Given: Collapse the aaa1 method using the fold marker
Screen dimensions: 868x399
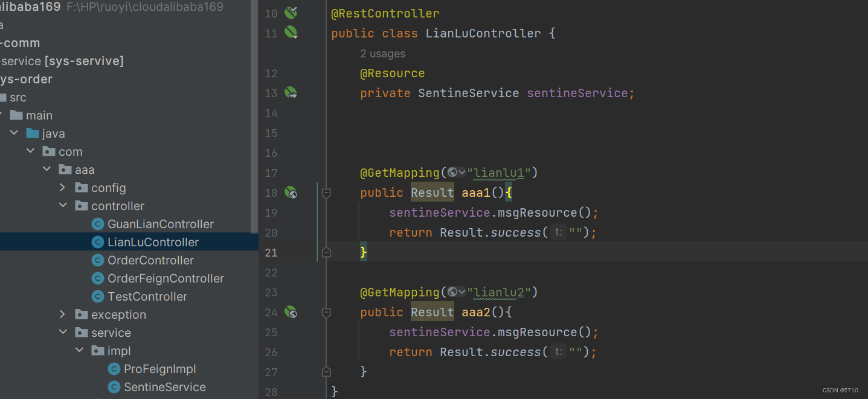Looking at the screenshot, I should [x=326, y=192].
